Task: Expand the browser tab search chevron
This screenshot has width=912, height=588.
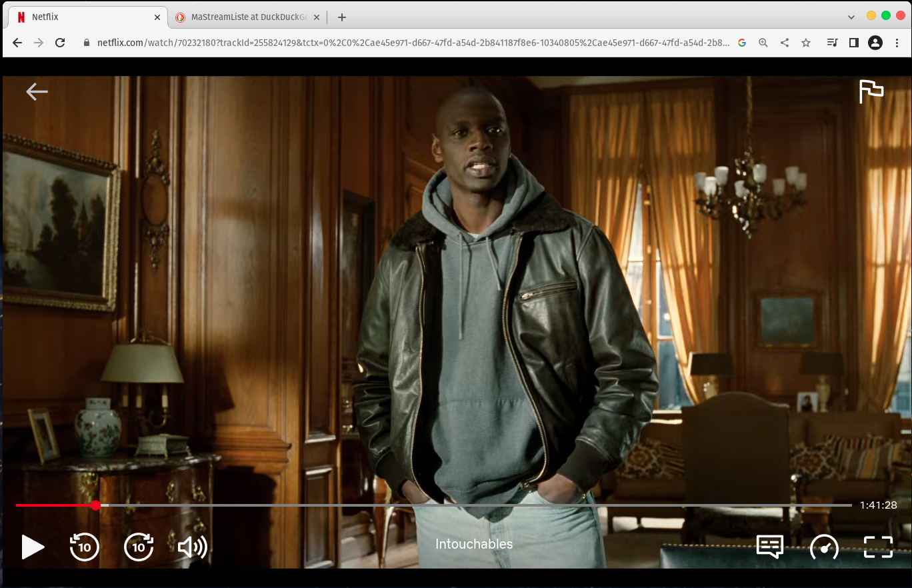Action: (x=852, y=17)
